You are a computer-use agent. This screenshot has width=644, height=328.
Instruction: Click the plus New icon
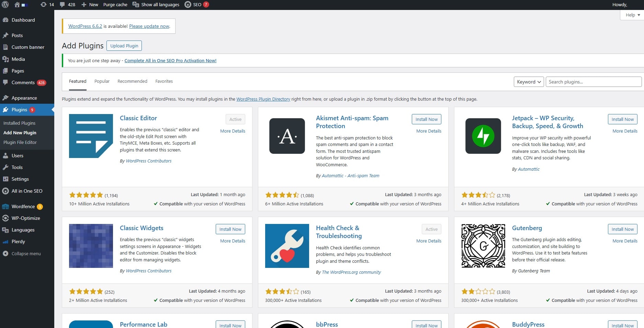83,4
